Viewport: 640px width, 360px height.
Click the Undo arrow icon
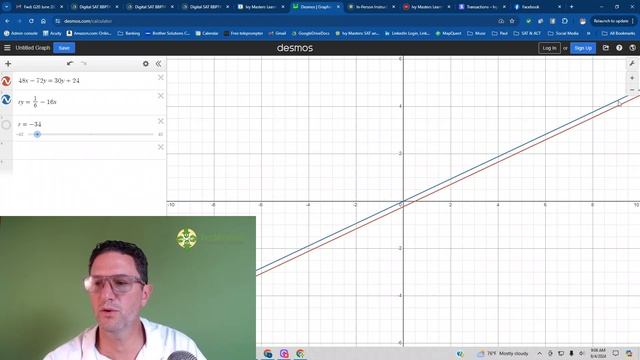click(x=70, y=64)
